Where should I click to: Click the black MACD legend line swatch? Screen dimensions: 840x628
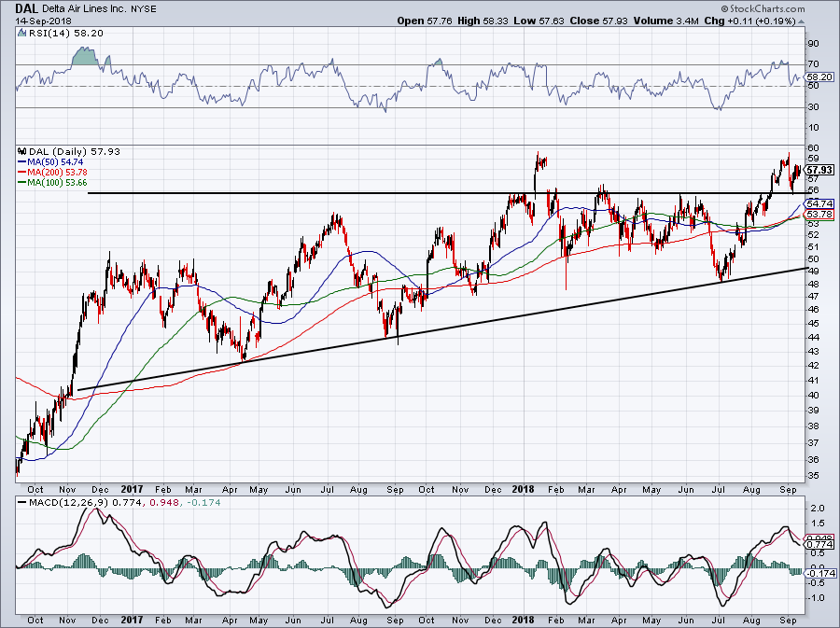[x=22, y=503]
